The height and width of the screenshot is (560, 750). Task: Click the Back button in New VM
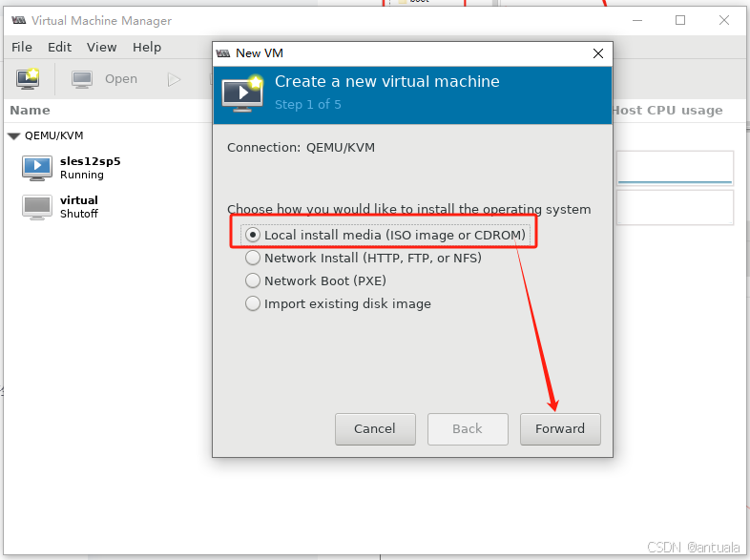(x=468, y=429)
